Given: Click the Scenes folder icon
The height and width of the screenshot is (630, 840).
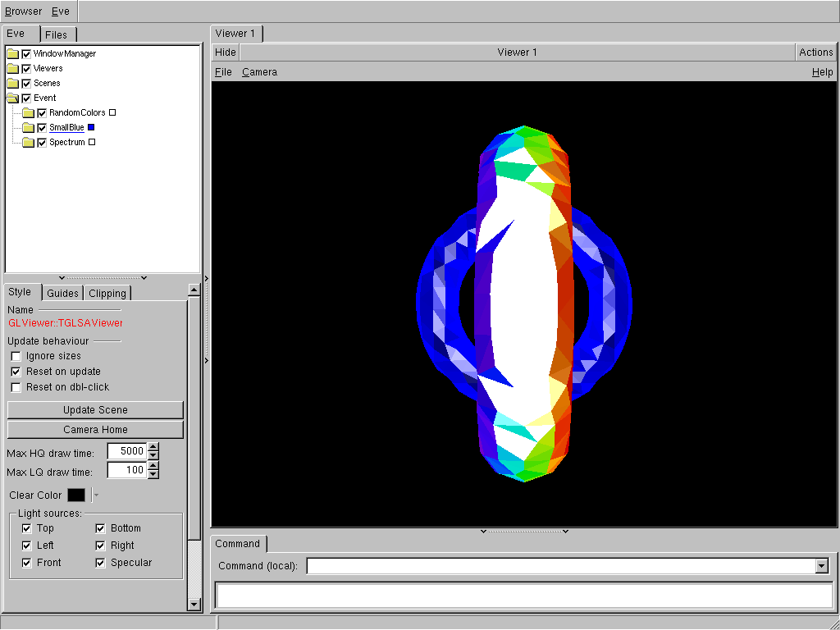Looking at the screenshot, I should pos(12,84).
